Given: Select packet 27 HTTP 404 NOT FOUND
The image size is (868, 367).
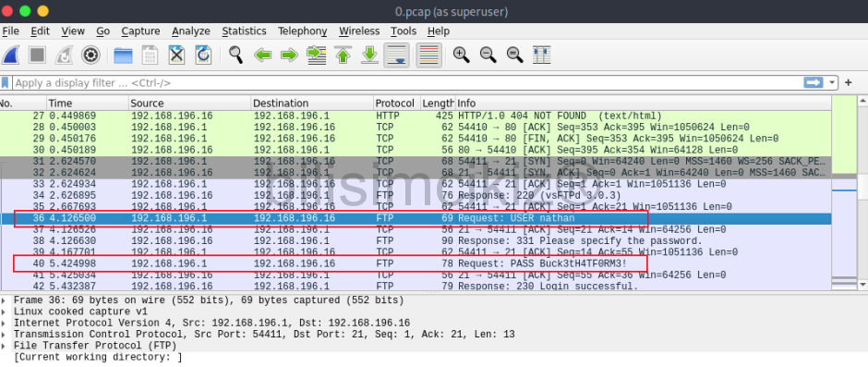Looking at the screenshot, I should click(416, 116).
